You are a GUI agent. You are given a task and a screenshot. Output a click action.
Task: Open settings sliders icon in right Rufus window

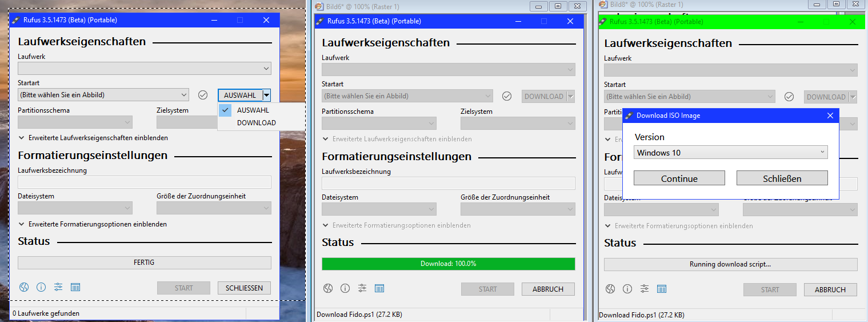pyautogui.click(x=645, y=289)
